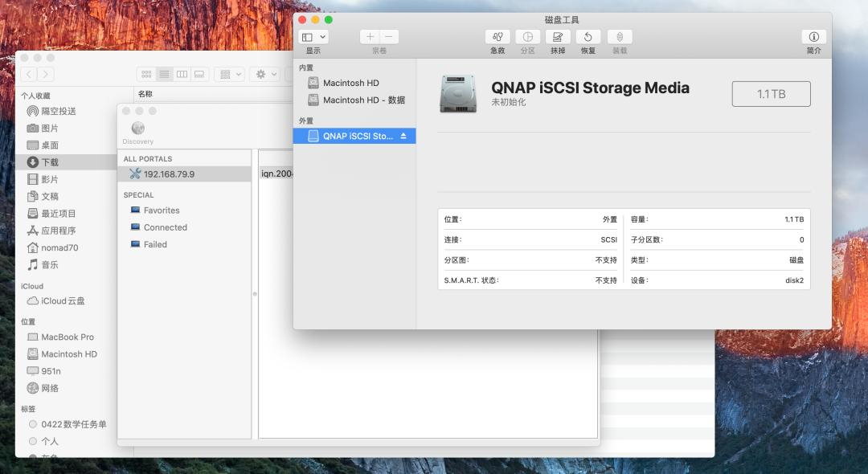
Task: Click the Partition (分区) toolbar icon
Action: coord(527,37)
